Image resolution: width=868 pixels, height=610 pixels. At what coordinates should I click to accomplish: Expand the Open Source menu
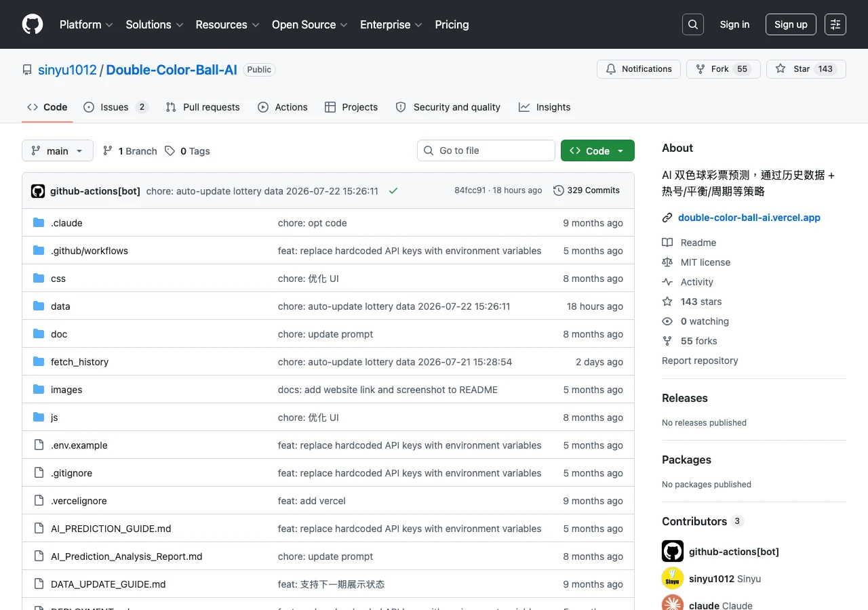click(x=310, y=24)
